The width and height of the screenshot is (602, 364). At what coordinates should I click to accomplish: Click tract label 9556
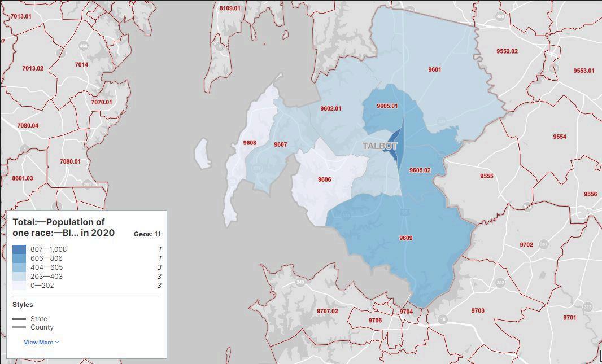(591, 194)
